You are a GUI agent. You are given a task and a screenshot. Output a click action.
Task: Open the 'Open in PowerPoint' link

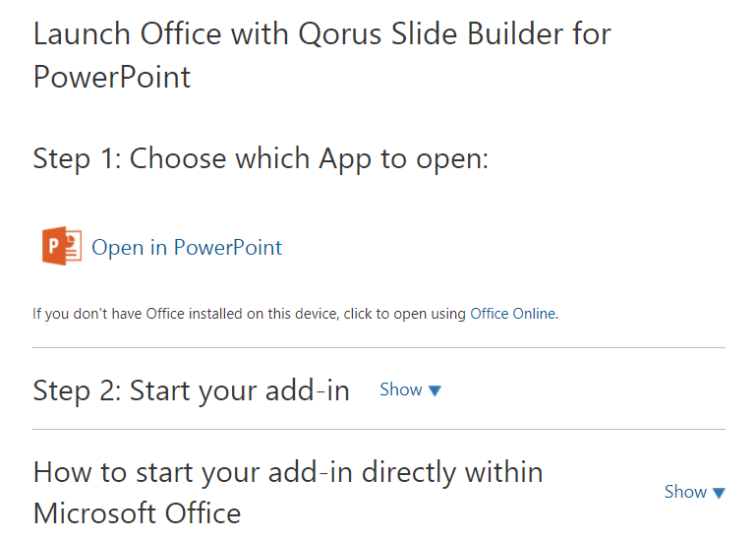[187, 248]
